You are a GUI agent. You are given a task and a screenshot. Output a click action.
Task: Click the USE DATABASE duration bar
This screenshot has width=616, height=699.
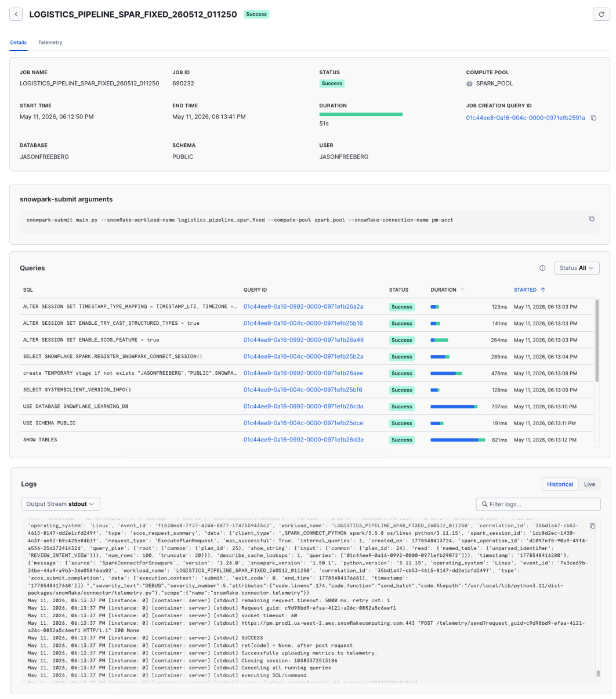pyautogui.click(x=454, y=407)
